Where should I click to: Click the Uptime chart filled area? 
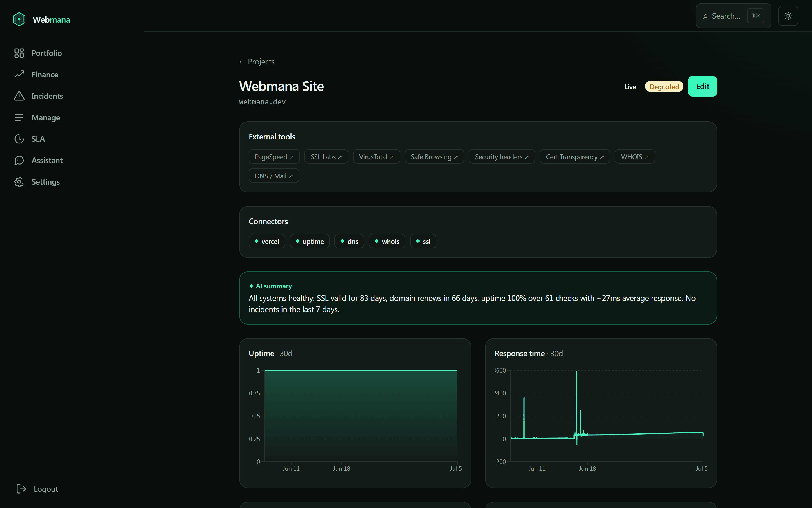(361, 416)
